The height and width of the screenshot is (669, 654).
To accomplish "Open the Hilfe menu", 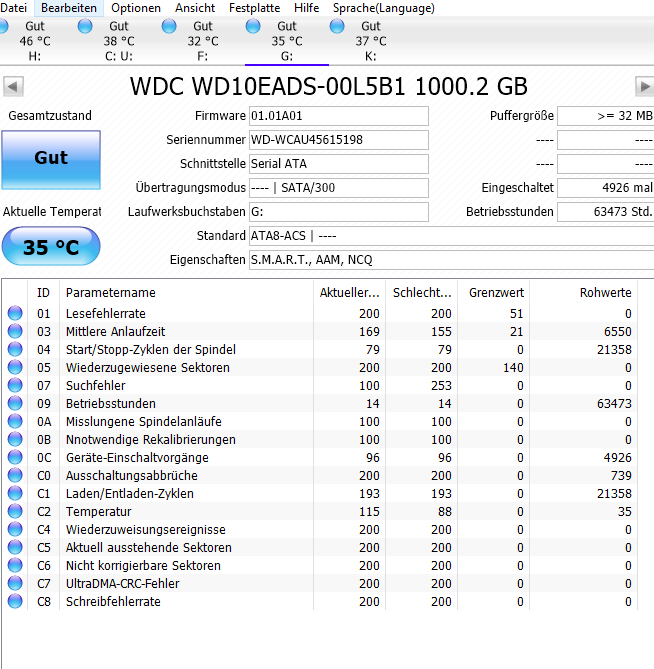I will point(306,8).
